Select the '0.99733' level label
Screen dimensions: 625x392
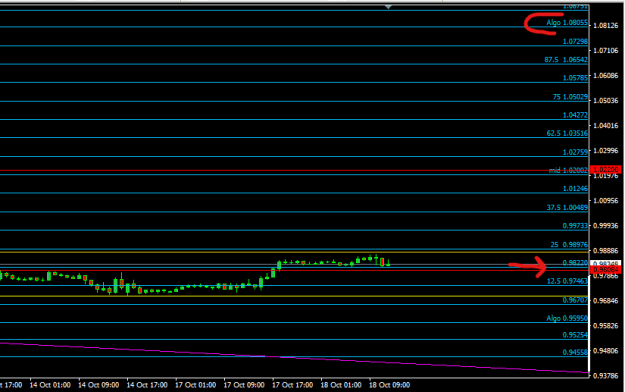pyautogui.click(x=575, y=226)
